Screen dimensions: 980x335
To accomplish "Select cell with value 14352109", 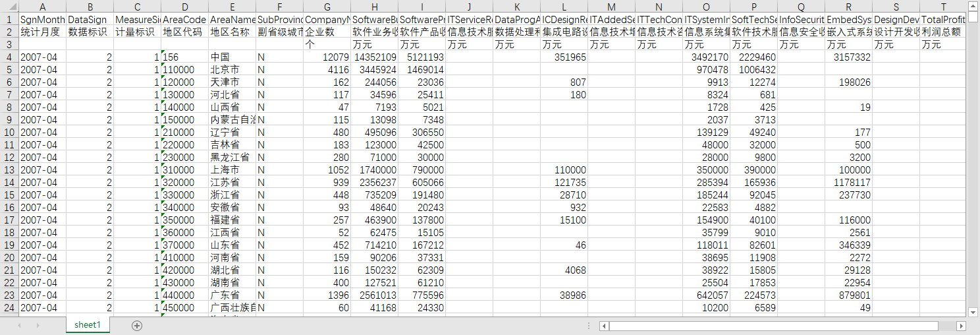I will coord(375,57).
